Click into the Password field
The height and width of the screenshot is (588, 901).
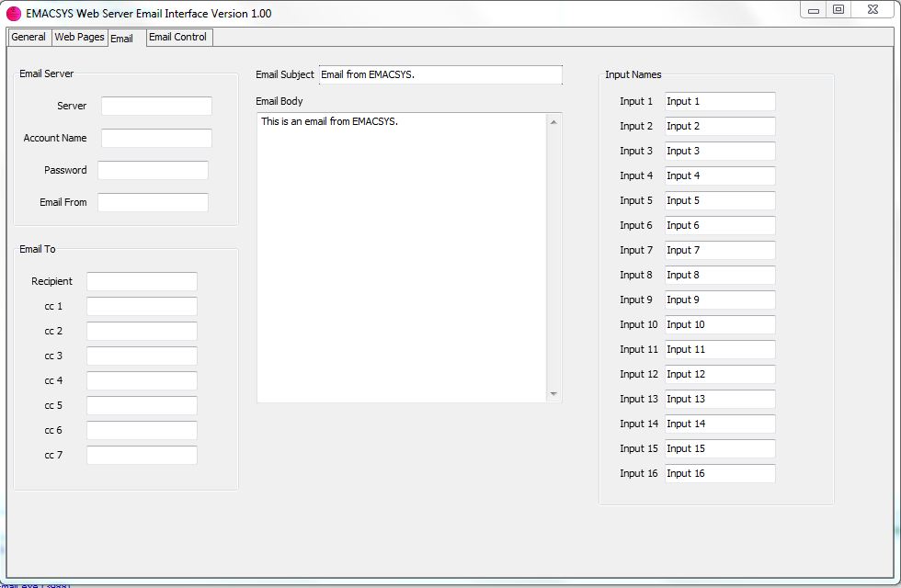coord(153,170)
